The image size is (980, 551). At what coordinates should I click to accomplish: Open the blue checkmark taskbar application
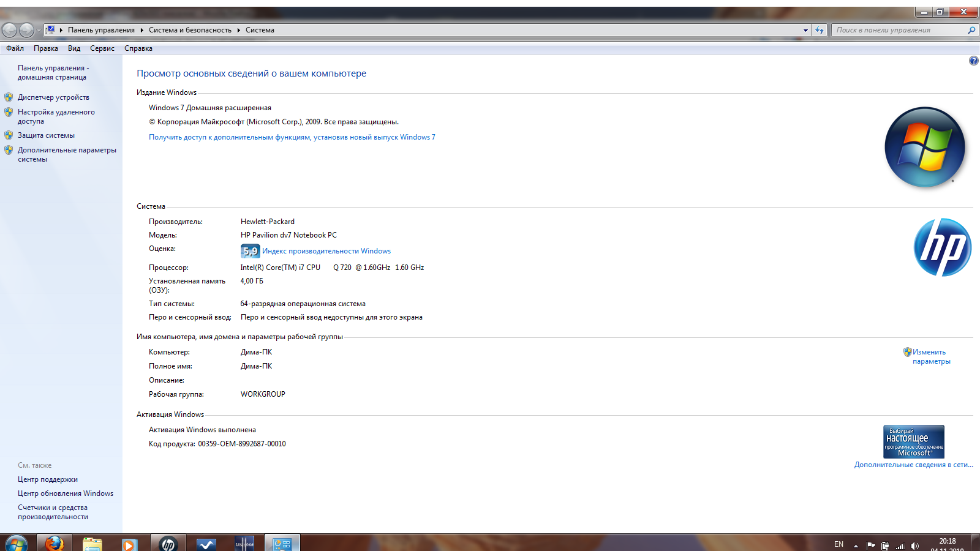click(x=206, y=543)
